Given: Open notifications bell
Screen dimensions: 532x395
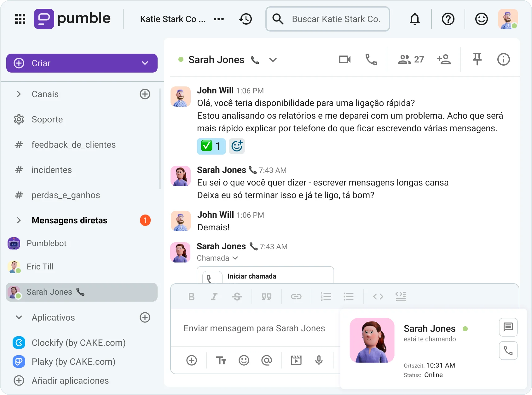Looking at the screenshot, I should click(x=415, y=19).
